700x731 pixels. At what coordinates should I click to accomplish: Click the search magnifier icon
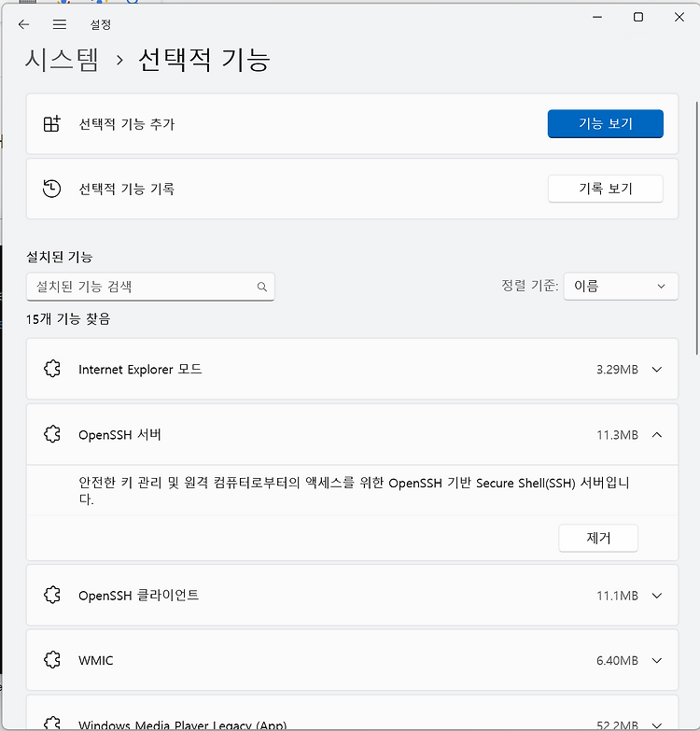tap(262, 287)
